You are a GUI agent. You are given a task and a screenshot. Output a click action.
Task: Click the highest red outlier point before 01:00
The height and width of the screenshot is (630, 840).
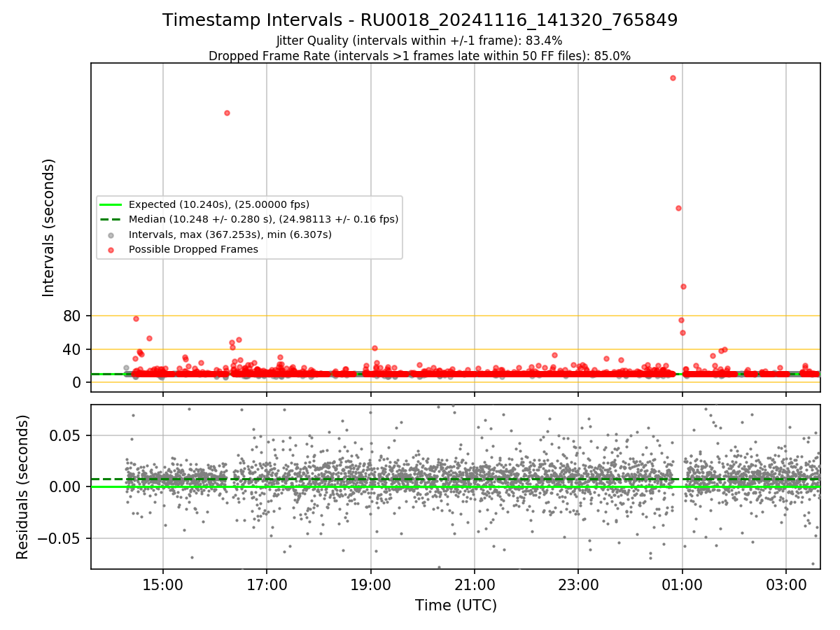673,78
